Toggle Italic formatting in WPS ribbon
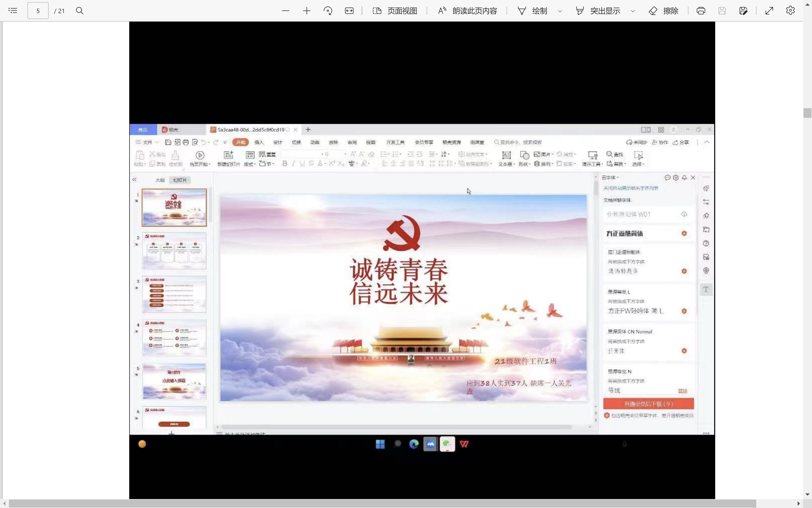Viewport: 812px width, 508px height. 294,163
